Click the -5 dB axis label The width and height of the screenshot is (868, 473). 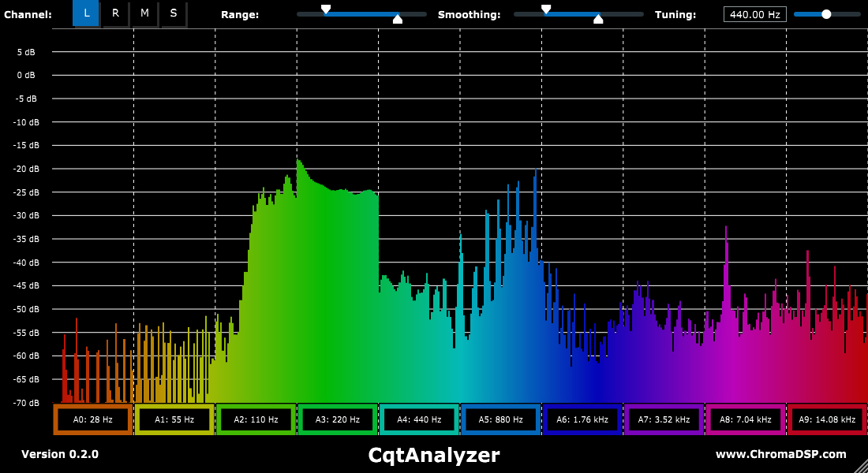(x=25, y=99)
